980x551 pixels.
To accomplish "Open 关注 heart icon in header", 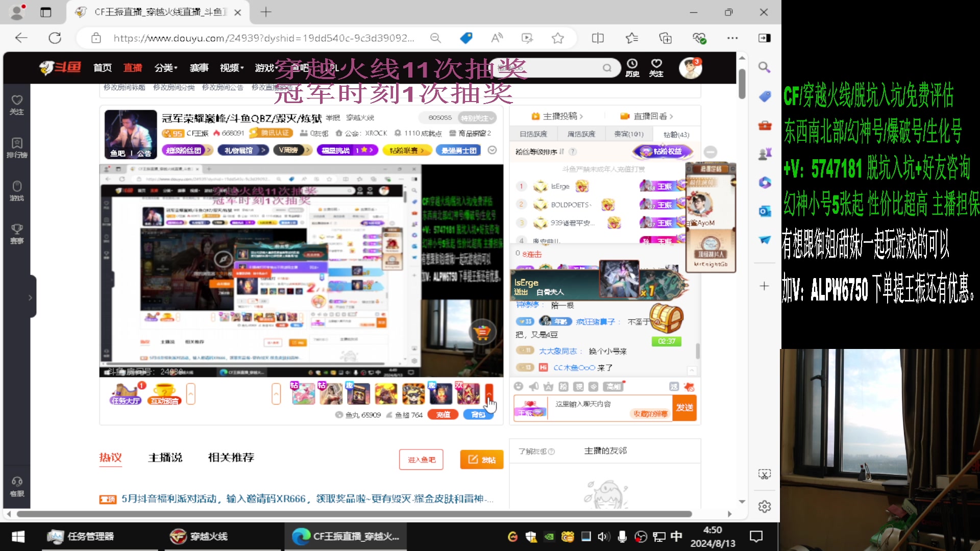I will (656, 67).
